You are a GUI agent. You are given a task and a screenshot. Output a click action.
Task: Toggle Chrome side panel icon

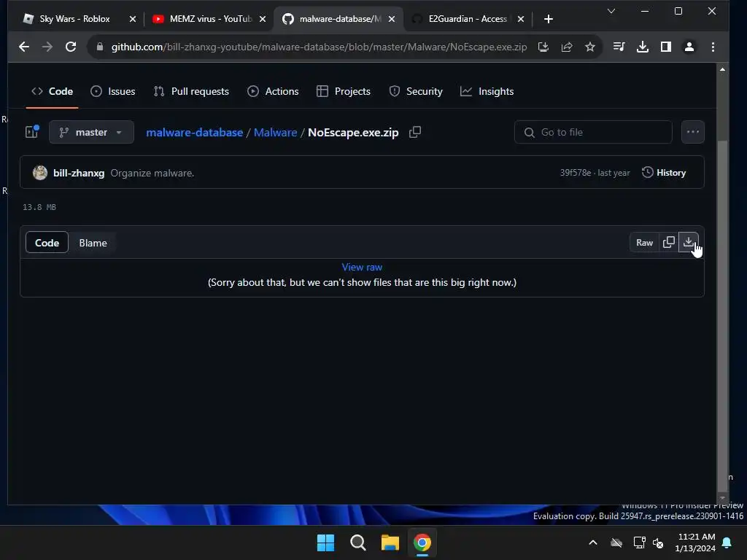665,47
